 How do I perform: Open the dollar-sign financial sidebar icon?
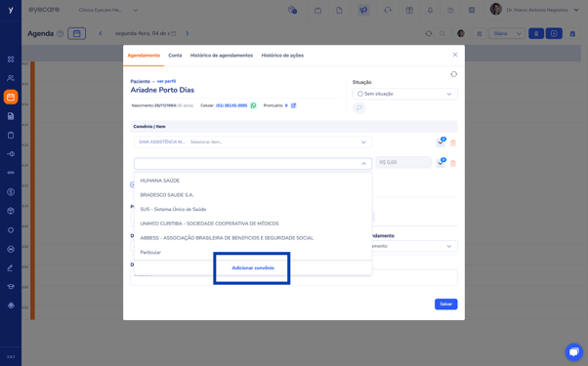11,192
